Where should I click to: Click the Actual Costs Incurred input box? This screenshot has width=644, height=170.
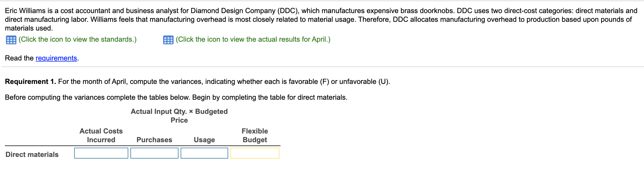tap(101, 153)
